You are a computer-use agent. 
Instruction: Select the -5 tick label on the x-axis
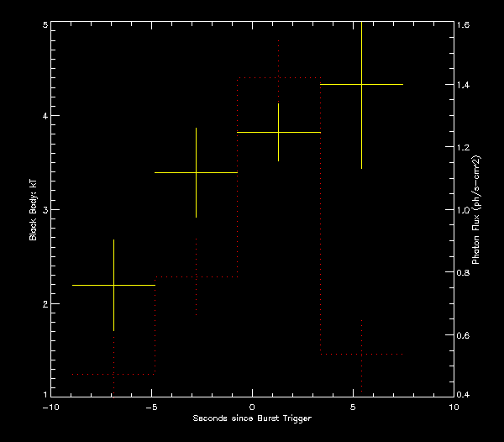point(151,407)
